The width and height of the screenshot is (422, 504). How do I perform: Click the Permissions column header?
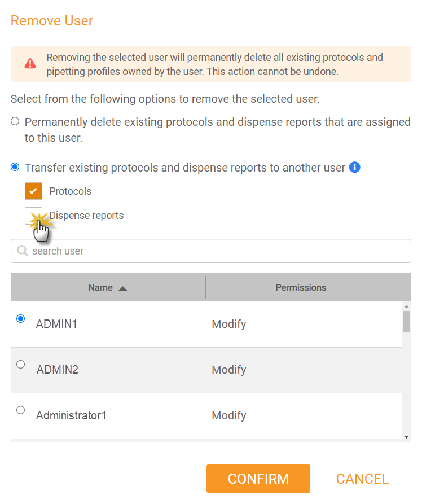(x=301, y=287)
